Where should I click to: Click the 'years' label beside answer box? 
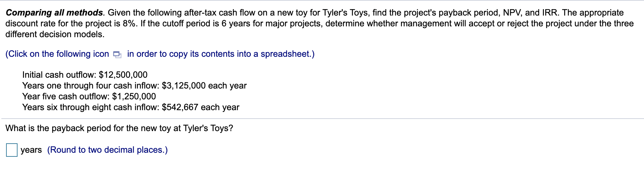click(31, 150)
